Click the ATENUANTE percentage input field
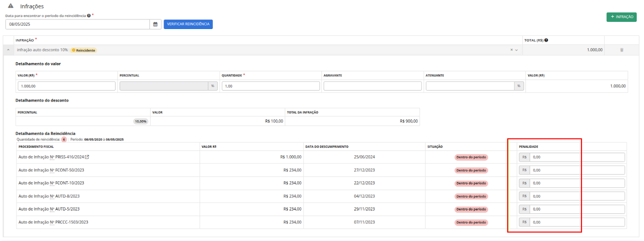 coord(470,86)
